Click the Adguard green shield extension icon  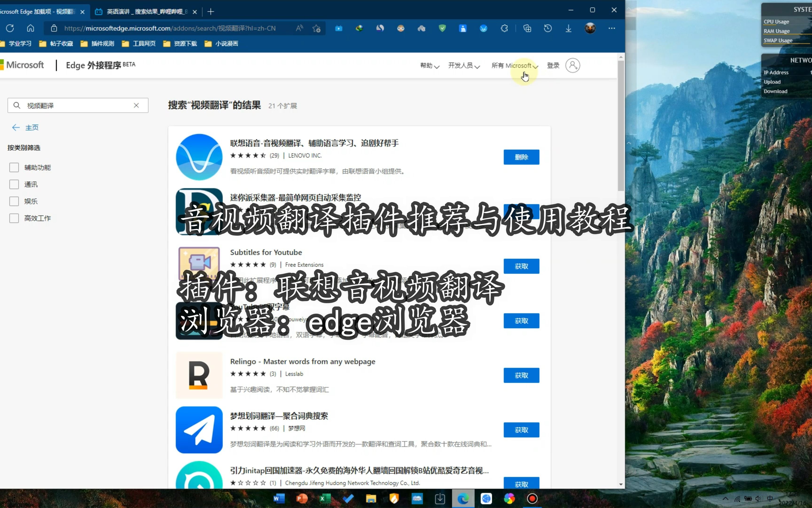click(442, 28)
